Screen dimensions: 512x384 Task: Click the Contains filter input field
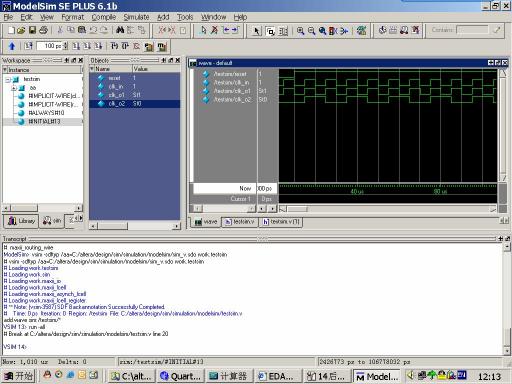(472, 30)
